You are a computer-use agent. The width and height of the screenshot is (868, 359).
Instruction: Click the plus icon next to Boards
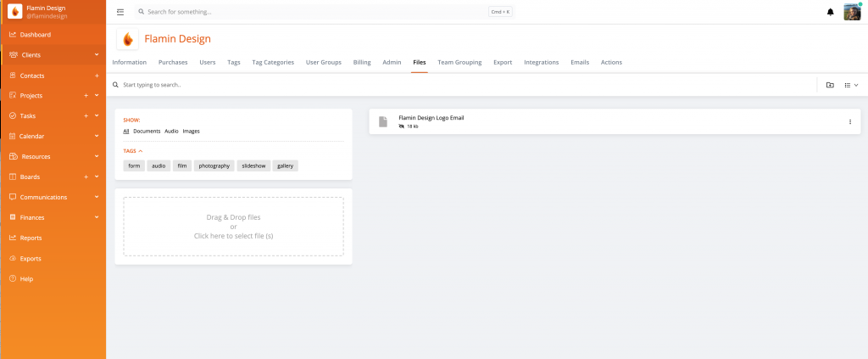[86, 177]
